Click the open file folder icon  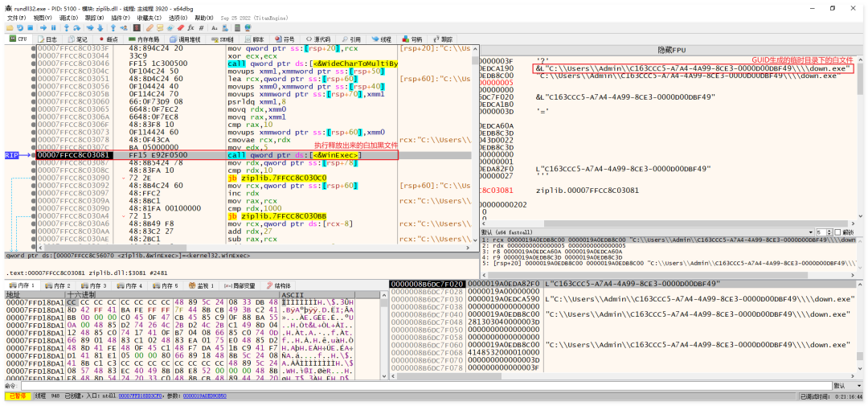click(10, 27)
